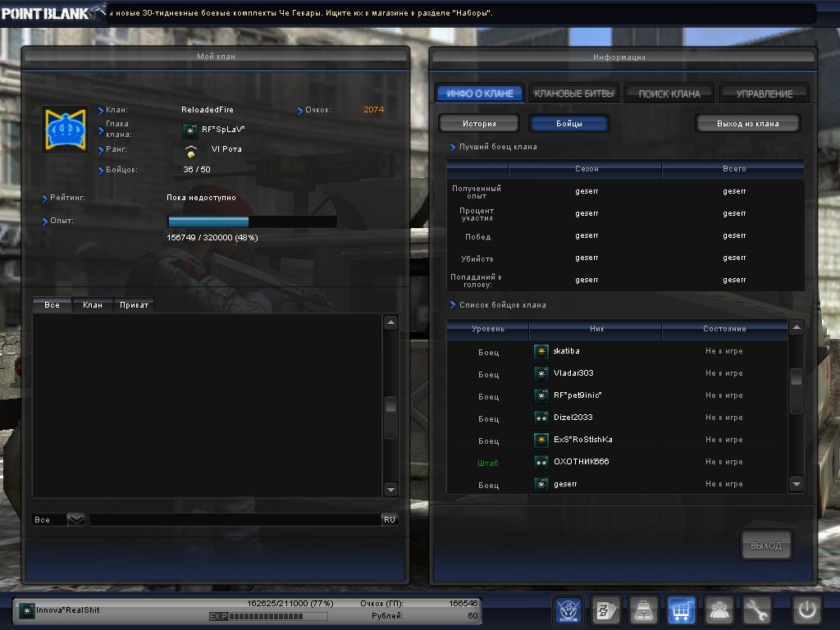This screenshot has height=630, width=840.
Task: Click the ВЫХОД button
Action: coord(765,546)
